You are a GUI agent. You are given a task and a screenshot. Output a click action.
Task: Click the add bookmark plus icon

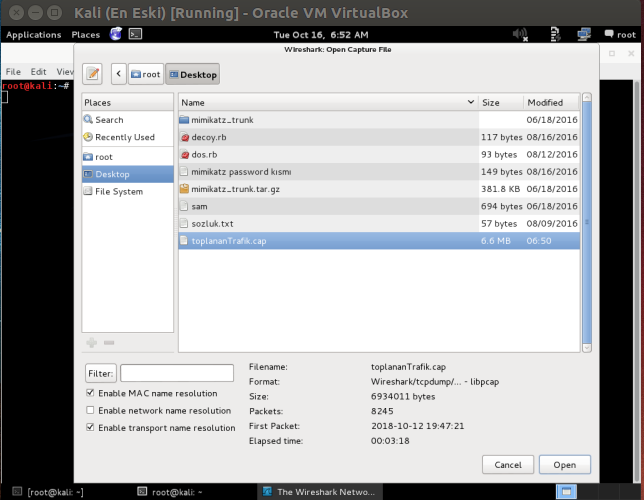(92, 343)
